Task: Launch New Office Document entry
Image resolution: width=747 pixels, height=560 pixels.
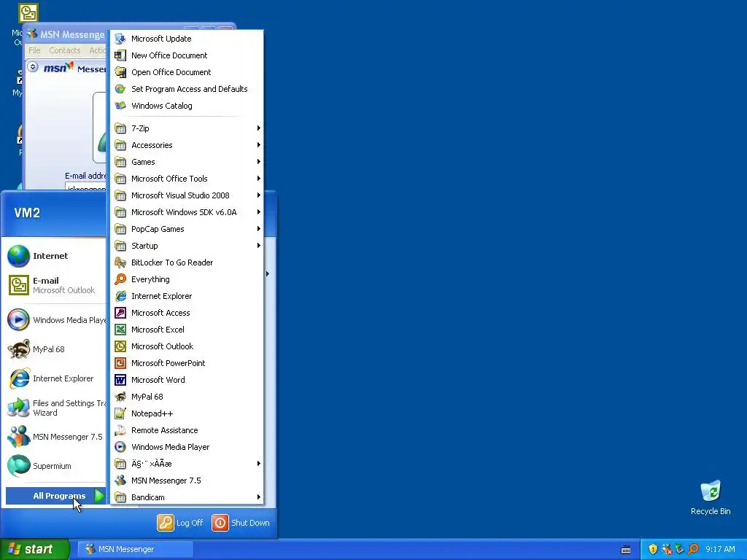Action: 187,55
